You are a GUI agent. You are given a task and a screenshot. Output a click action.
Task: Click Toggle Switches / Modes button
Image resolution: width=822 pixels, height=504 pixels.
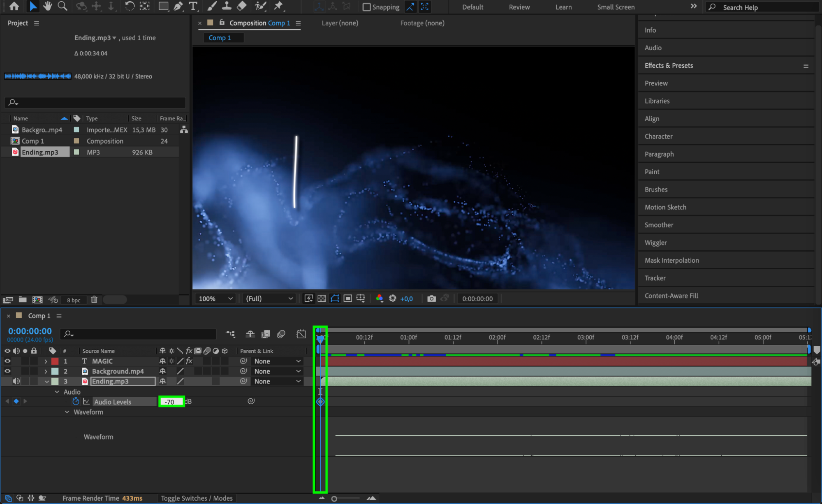pos(197,498)
